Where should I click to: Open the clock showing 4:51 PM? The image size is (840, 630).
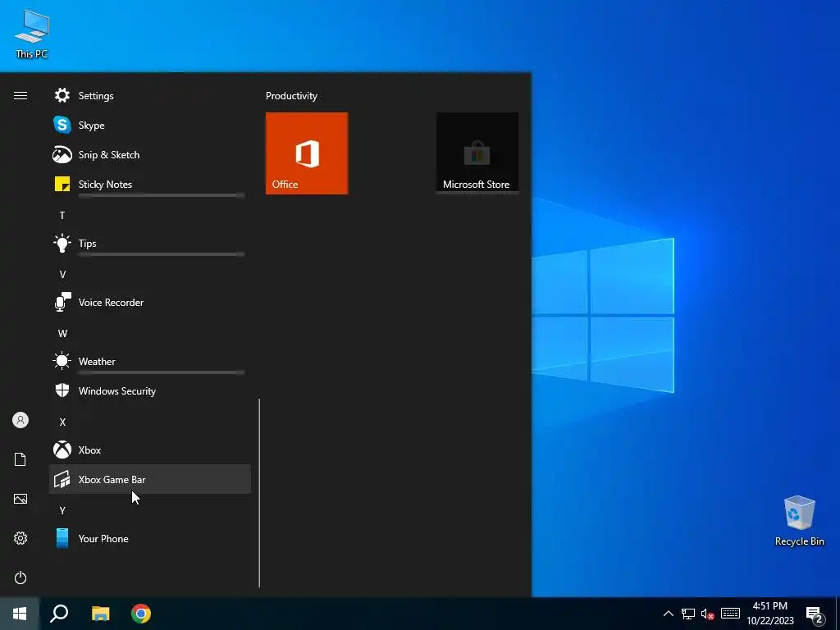click(770, 614)
